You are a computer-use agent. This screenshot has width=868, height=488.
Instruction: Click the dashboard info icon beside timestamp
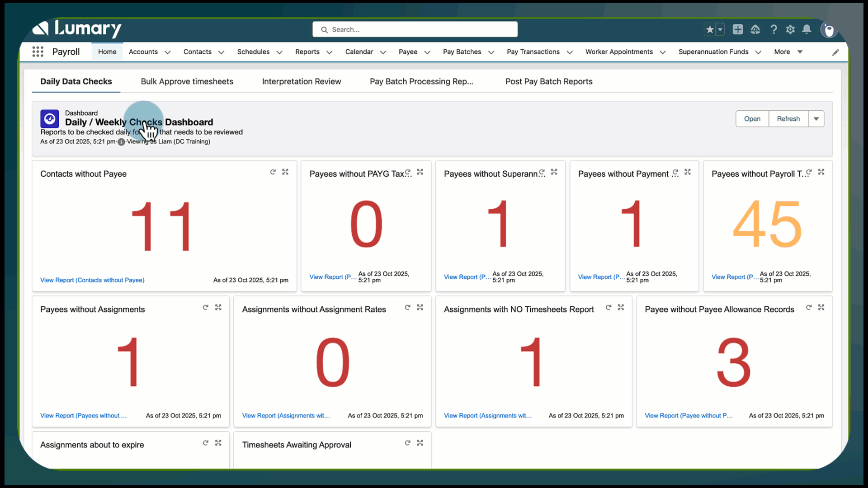121,142
